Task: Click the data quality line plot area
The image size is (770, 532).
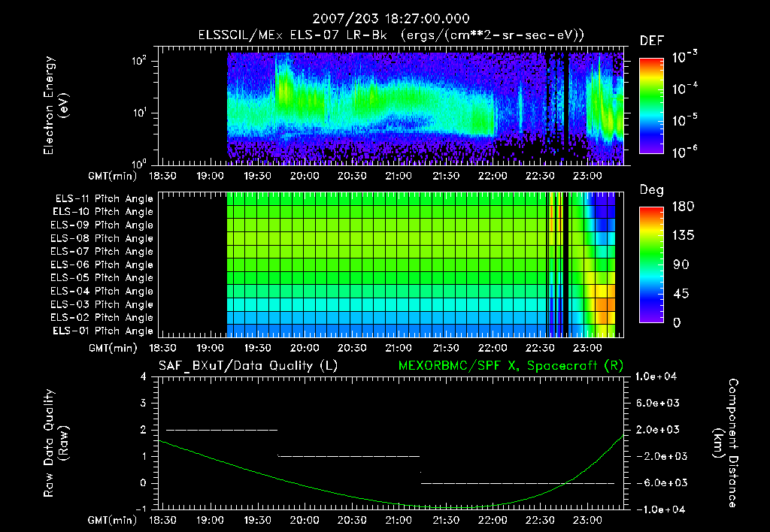Action: 391,443
